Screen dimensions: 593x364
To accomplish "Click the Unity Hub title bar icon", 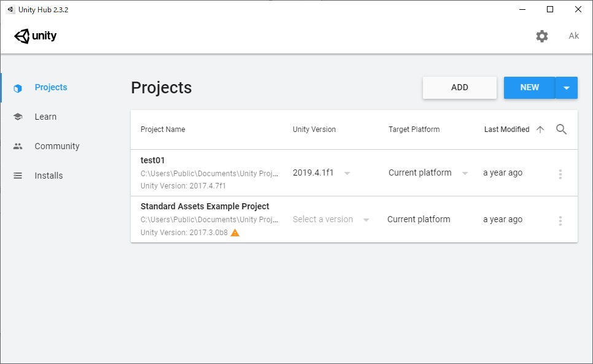I will click(x=10, y=9).
